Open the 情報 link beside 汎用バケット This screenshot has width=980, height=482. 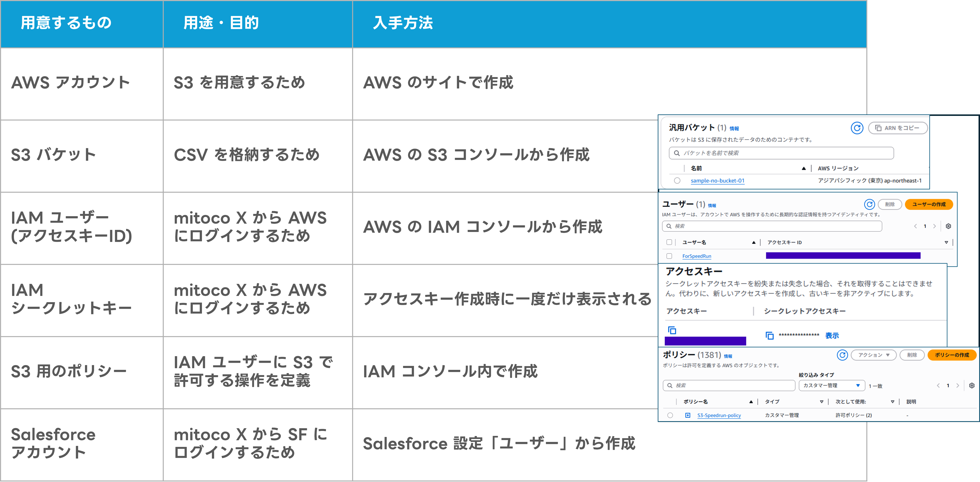(734, 129)
